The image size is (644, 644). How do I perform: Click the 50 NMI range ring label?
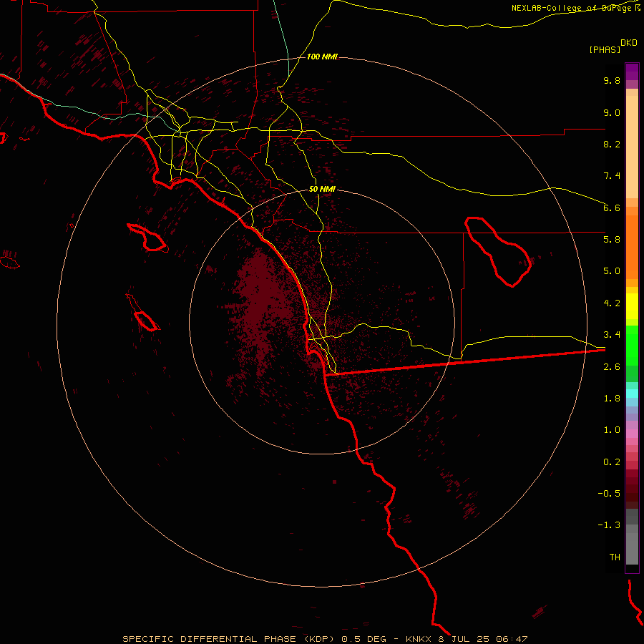click(x=322, y=189)
